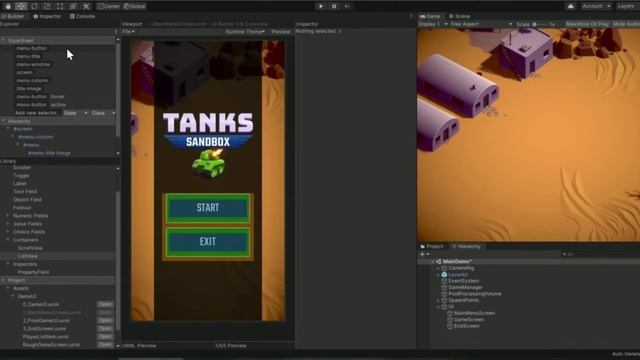
Task: Switch to the Game tab
Action: pyautogui.click(x=430, y=16)
